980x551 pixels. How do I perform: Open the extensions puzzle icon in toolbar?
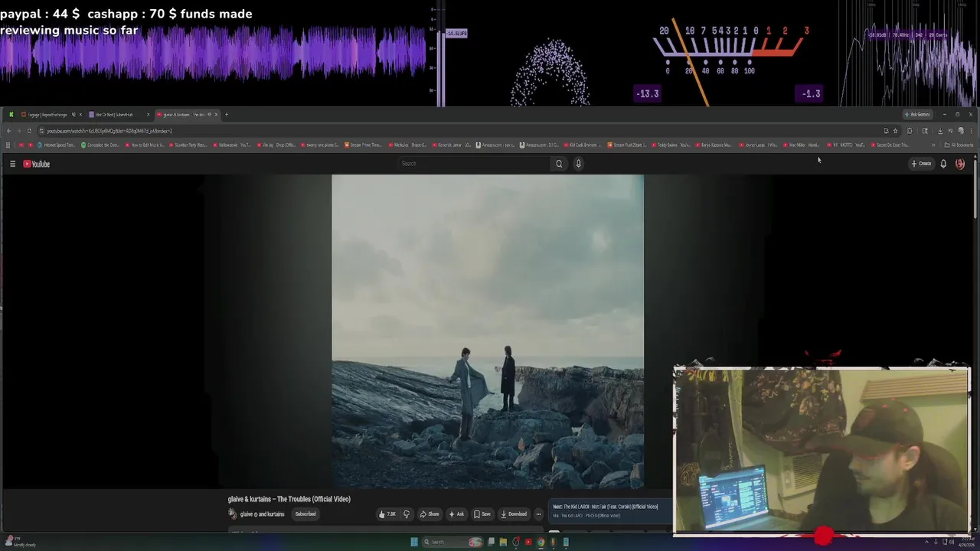pos(910,131)
